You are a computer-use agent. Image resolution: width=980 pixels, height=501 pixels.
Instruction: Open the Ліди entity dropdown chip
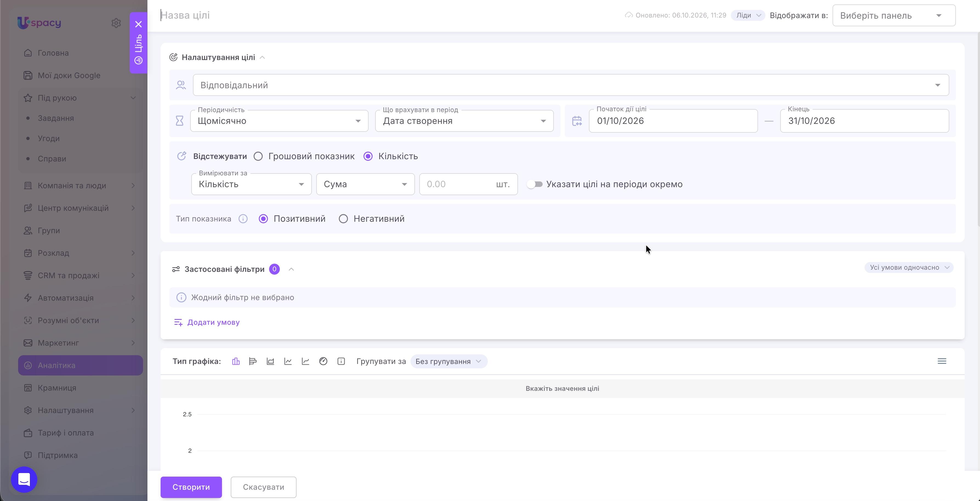click(x=748, y=16)
